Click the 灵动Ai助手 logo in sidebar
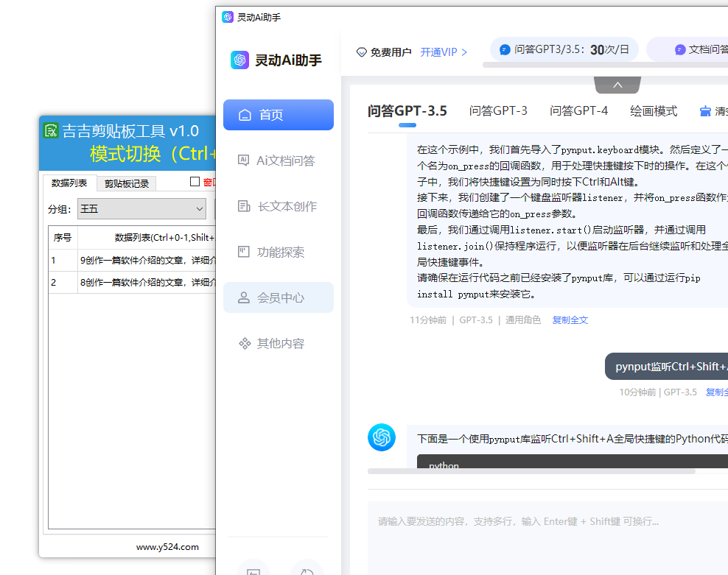 coord(240,60)
